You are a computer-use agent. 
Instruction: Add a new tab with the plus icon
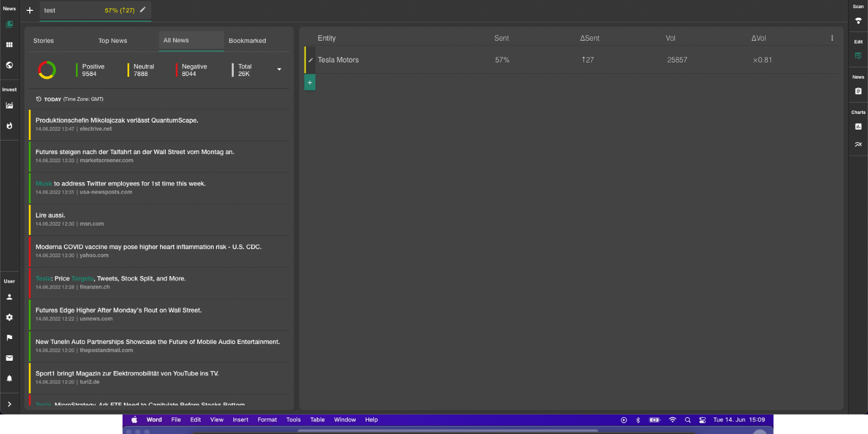(30, 10)
